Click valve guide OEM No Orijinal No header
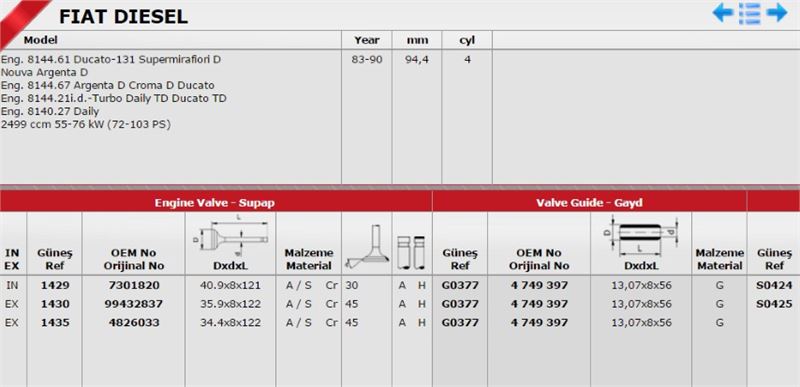 (x=539, y=259)
